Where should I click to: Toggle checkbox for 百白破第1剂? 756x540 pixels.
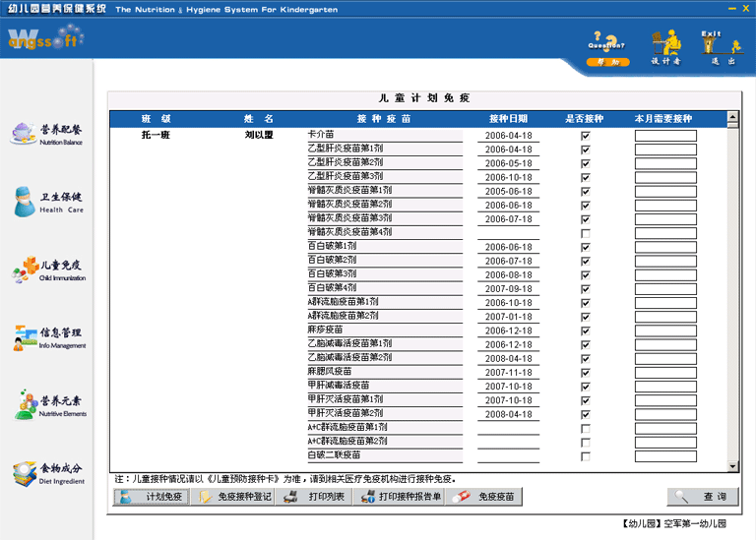(586, 247)
